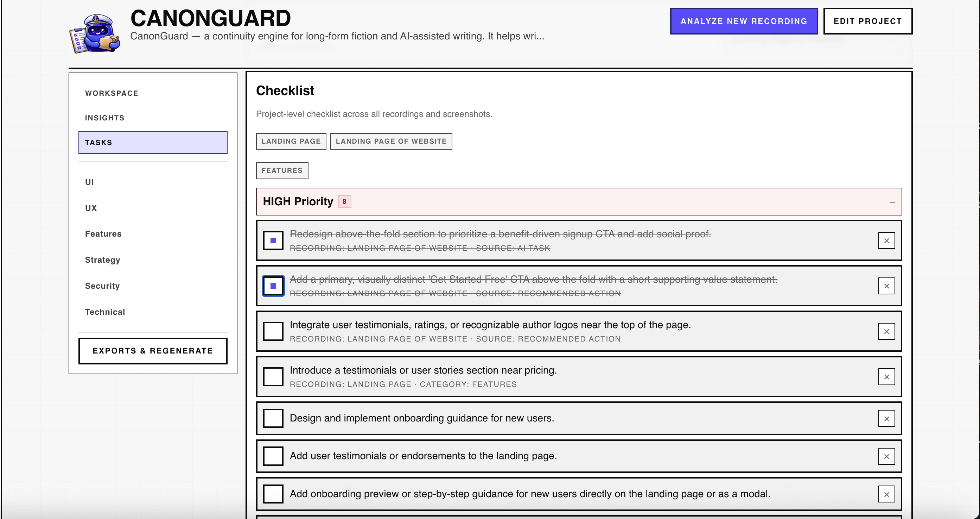Check the 'Integrate user testimonials' task
Screen dimensions: 980x519
pyautogui.click(x=273, y=331)
